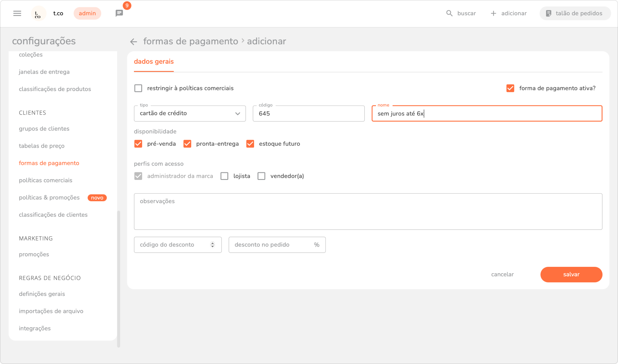Open the messages chat icon
This screenshot has height=364, width=618.
tap(119, 13)
